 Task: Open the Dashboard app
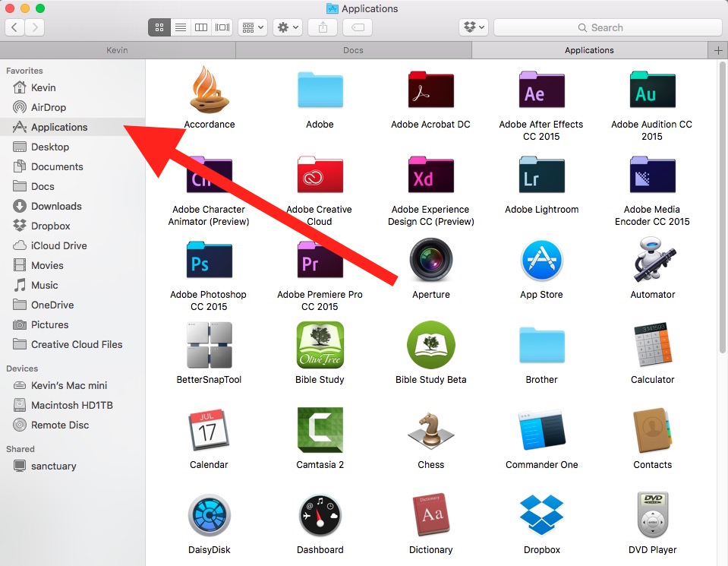[320, 515]
